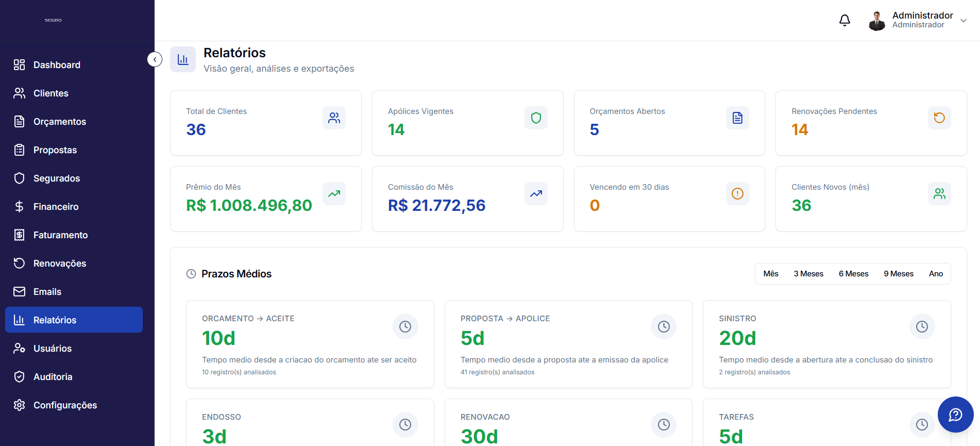
Task: Click the alert icon in Vencendo em 30 dias card
Action: 737,194
